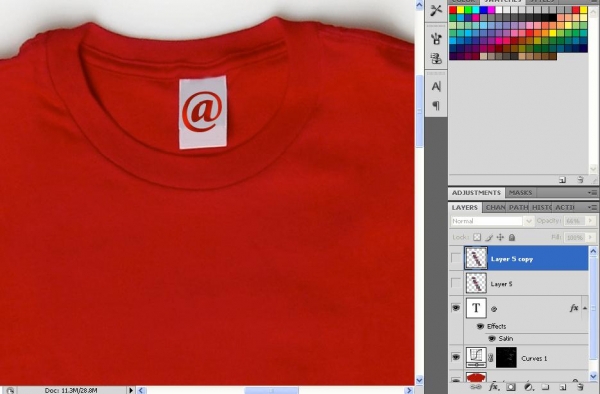Lock transparent pixels in Layers panel
600x394 pixels.
point(477,238)
